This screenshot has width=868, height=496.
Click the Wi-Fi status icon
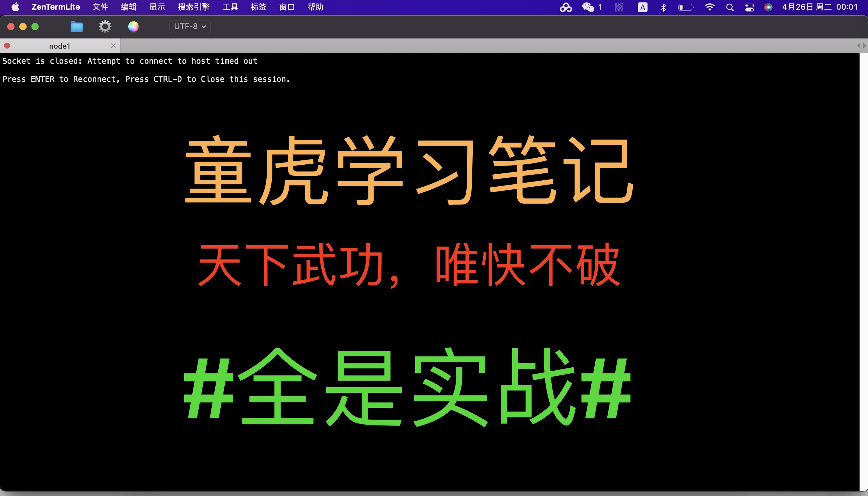709,7
